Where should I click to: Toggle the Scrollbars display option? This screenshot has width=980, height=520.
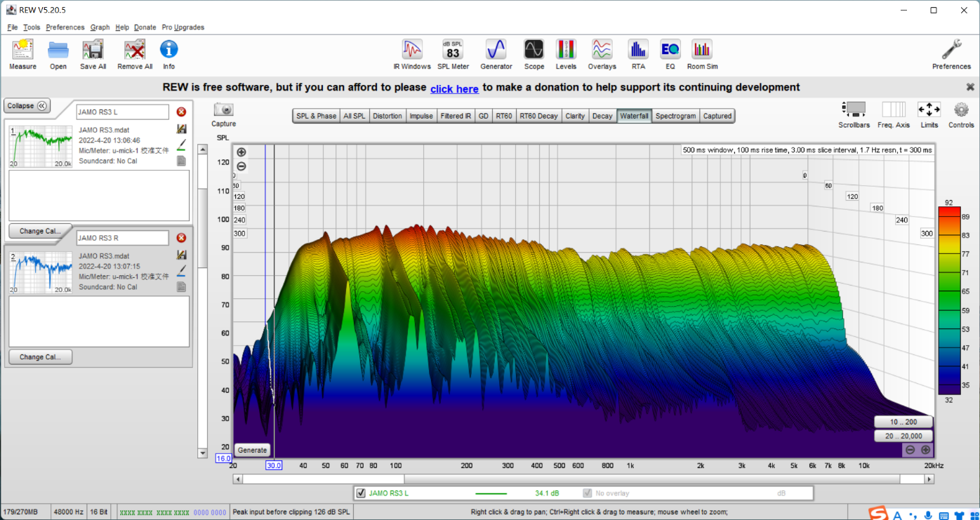[854, 110]
